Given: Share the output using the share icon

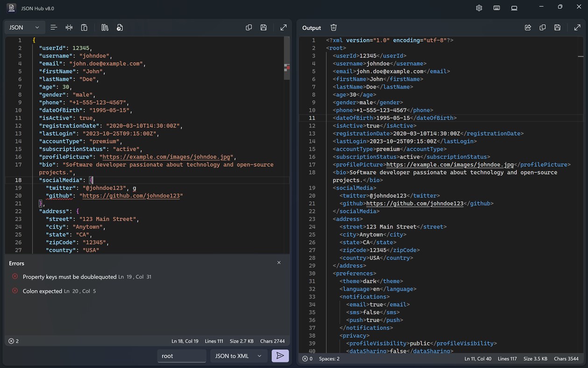Looking at the screenshot, I should click(x=528, y=28).
